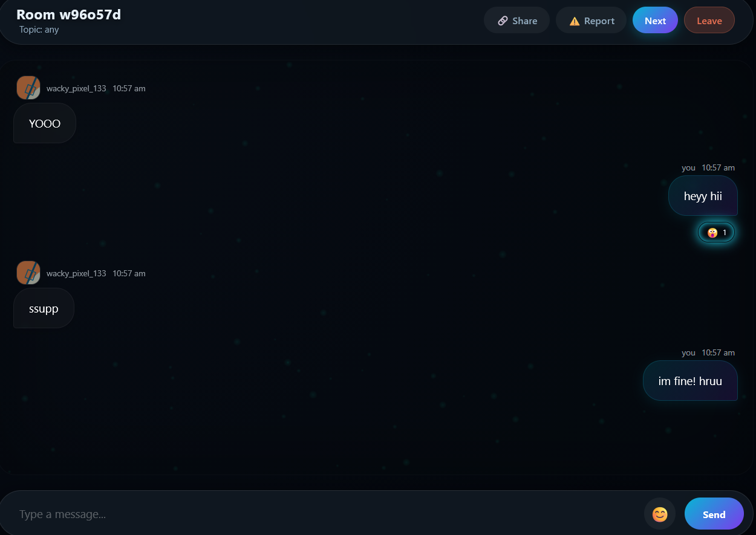Viewport: 756px width, 535px height.
Task: Click the Send button
Action: 714,514
